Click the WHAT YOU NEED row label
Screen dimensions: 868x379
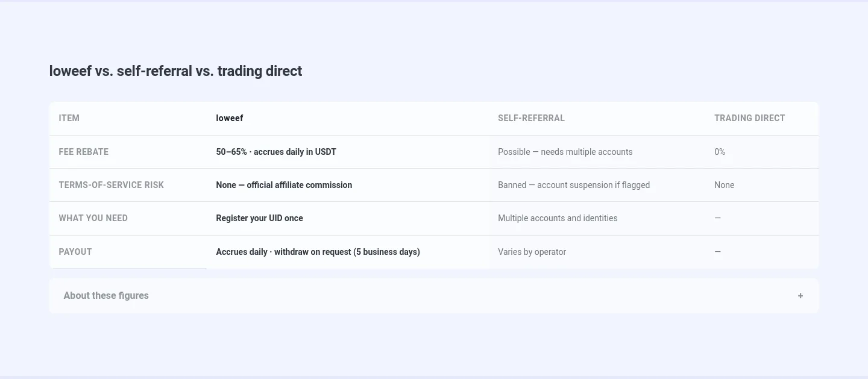click(93, 218)
